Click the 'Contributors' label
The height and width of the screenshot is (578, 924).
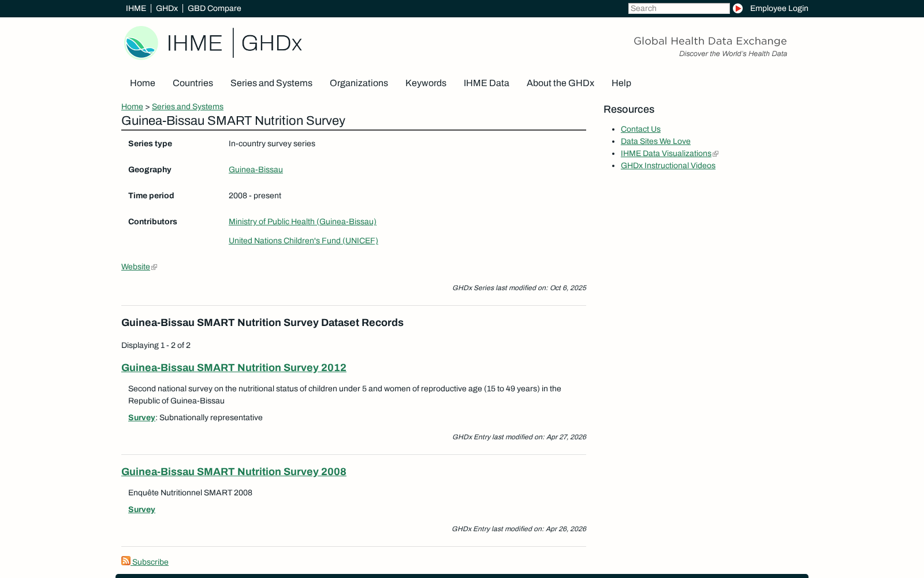(x=152, y=221)
